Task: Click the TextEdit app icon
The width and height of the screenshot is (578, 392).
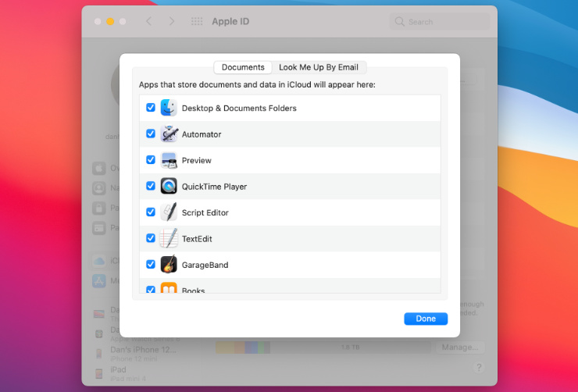Action: pyautogui.click(x=169, y=238)
